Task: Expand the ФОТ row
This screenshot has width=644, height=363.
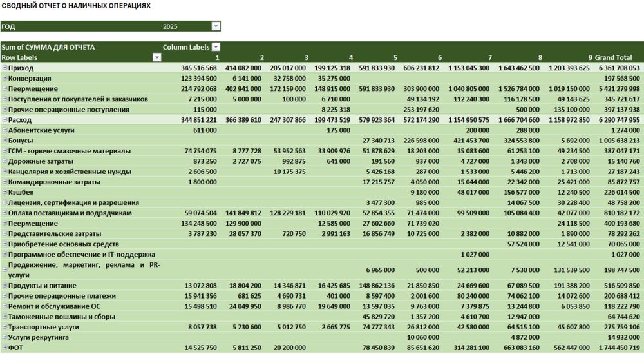Action: pos(5,348)
